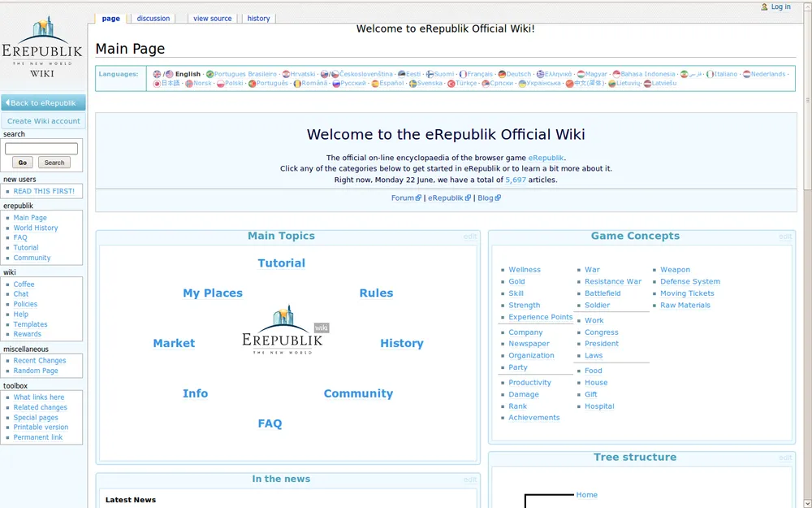
Task: Click the Dutch flag next to Nederlands
Action: click(747, 74)
